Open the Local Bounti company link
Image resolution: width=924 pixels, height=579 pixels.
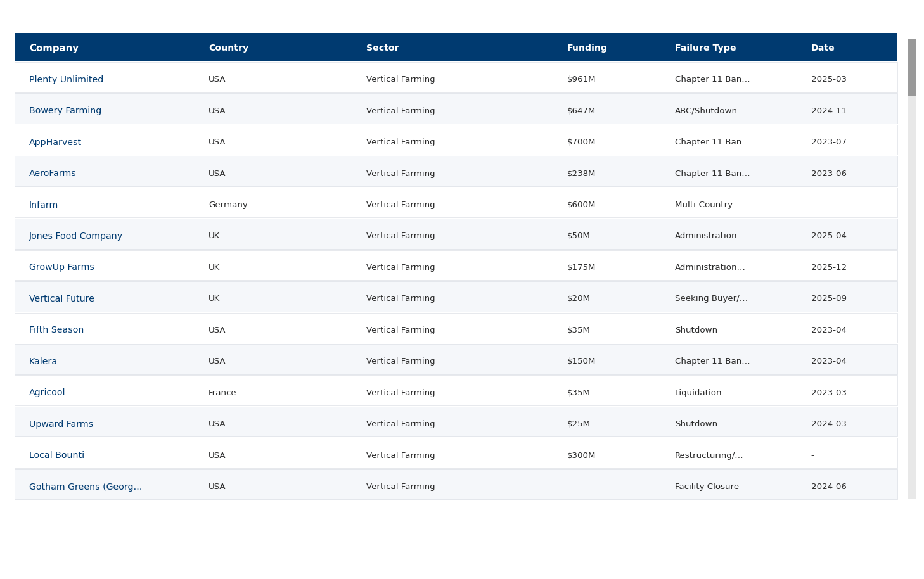(x=56, y=455)
